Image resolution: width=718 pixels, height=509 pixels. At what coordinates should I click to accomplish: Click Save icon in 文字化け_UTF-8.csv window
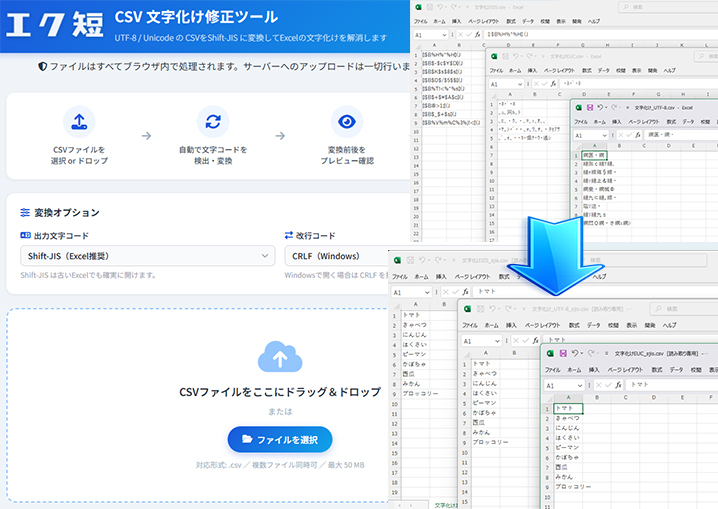[590, 108]
